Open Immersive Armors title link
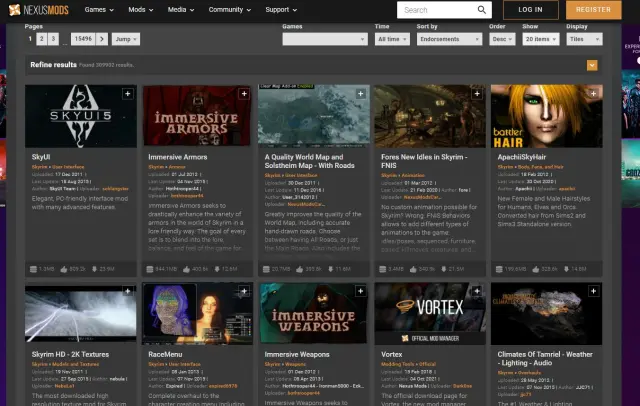 [178, 157]
